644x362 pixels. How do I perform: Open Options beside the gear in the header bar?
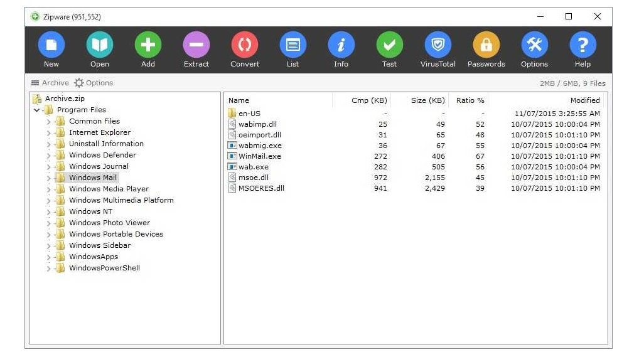pyautogui.click(x=97, y=82)
